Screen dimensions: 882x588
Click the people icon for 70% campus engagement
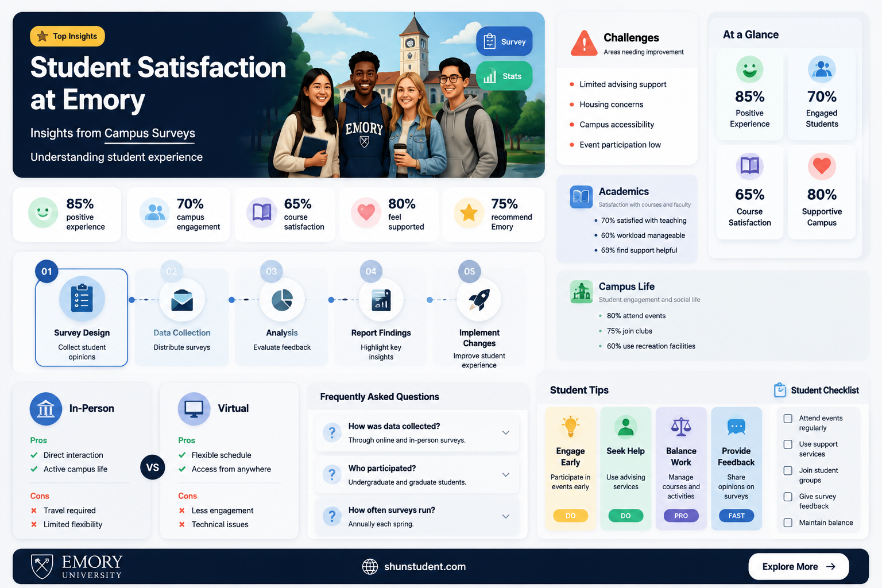pyautogui.click(x=154, y=212)
